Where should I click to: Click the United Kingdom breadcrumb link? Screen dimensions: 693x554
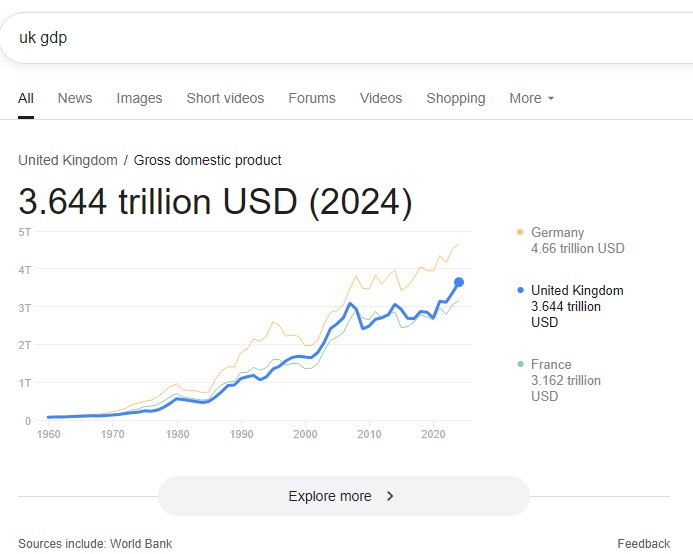point(66,160)
